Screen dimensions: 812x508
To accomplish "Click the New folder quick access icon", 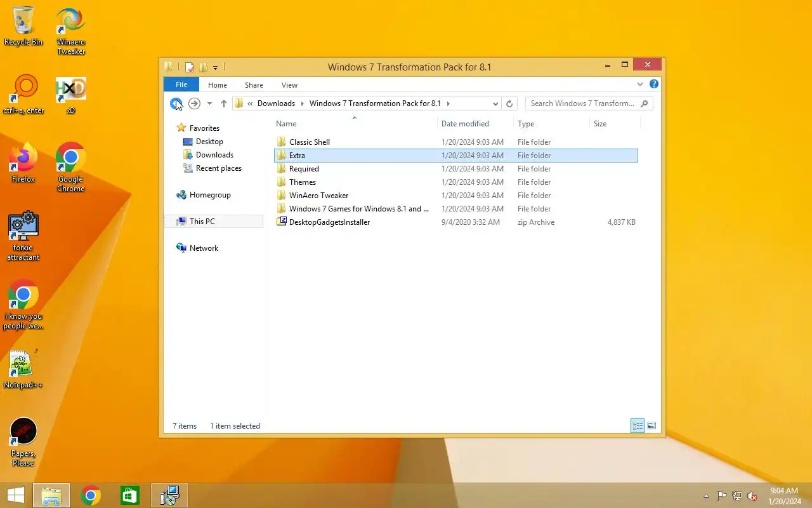I will pyautogui.click(x=203, y=67).
